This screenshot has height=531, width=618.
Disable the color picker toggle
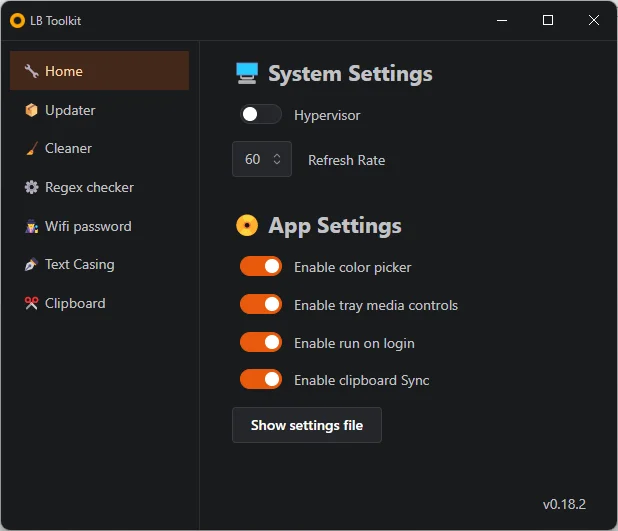[261, 266]
